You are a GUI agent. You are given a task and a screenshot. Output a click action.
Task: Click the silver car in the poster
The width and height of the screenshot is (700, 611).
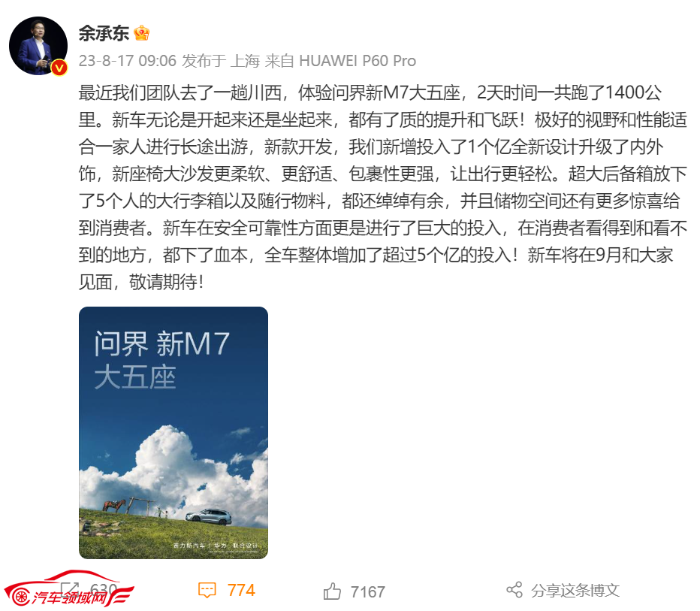[x=209, y=516]
